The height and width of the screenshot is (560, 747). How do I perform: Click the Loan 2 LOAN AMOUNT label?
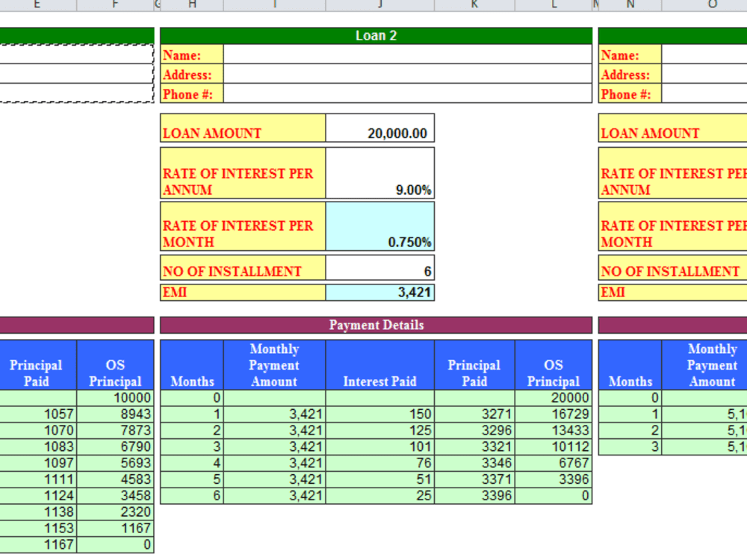(x=243, y=128)
